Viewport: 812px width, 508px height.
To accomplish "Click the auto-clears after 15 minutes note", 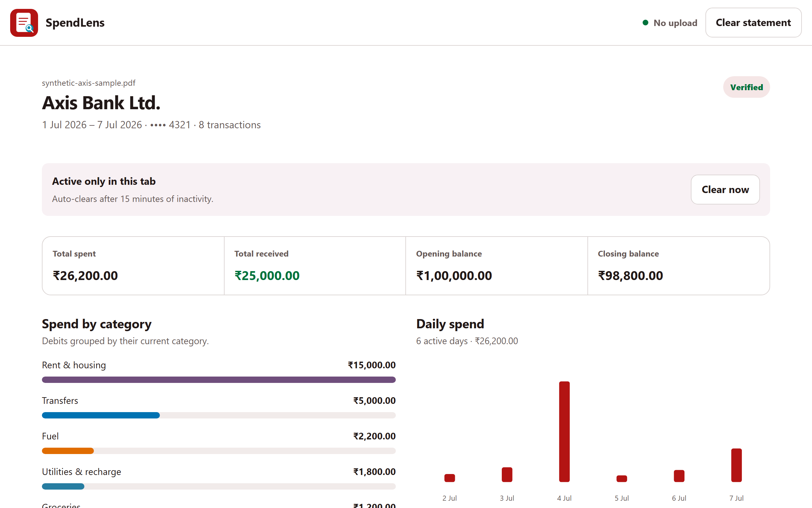I will click(133, 199).
